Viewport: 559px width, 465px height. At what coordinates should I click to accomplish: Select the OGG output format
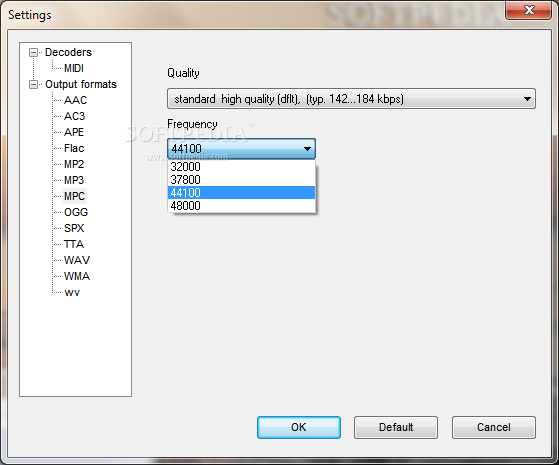pyautogui.click(x=76, y=212)
